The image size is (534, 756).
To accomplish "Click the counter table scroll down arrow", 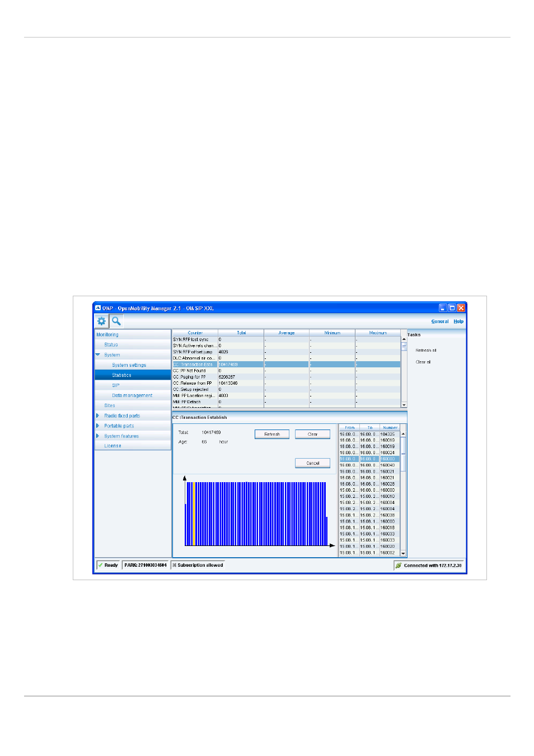I will pyautogui.click(x=404, y=405).
